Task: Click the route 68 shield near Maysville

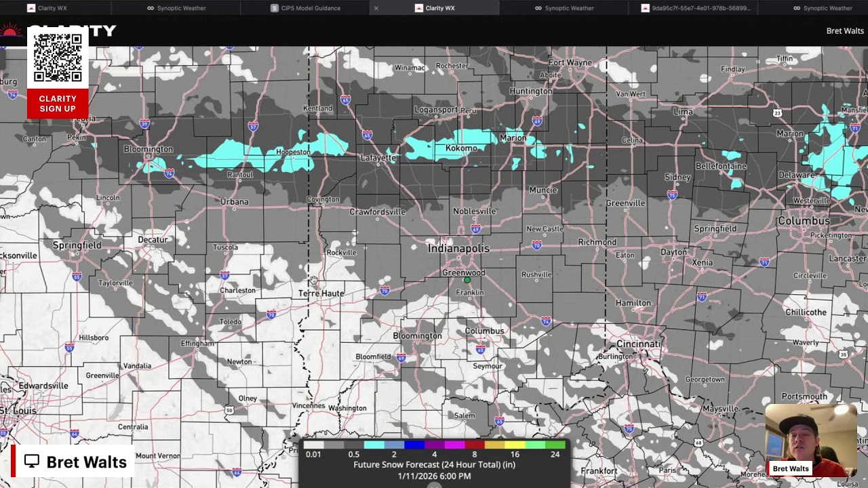Action: tap(698, 443)
